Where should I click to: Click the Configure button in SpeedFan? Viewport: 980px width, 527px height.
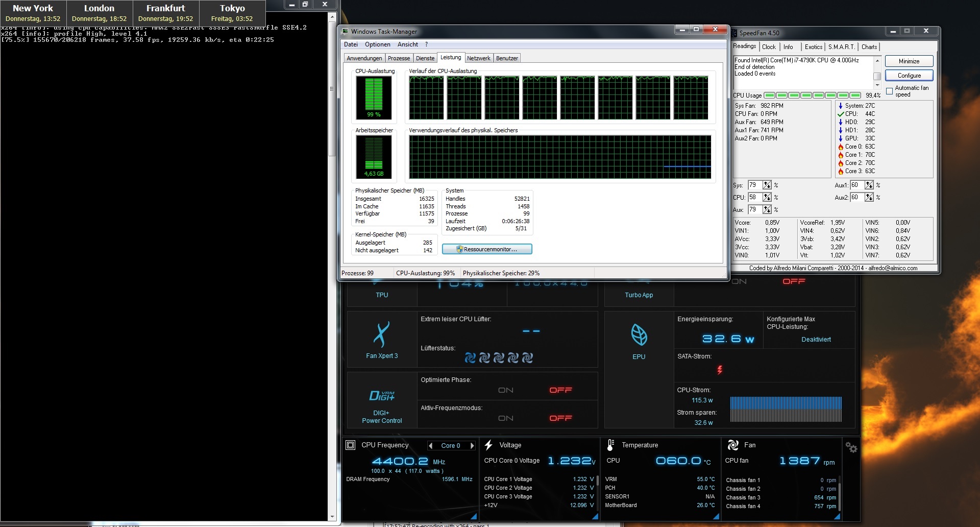[909, 76]
